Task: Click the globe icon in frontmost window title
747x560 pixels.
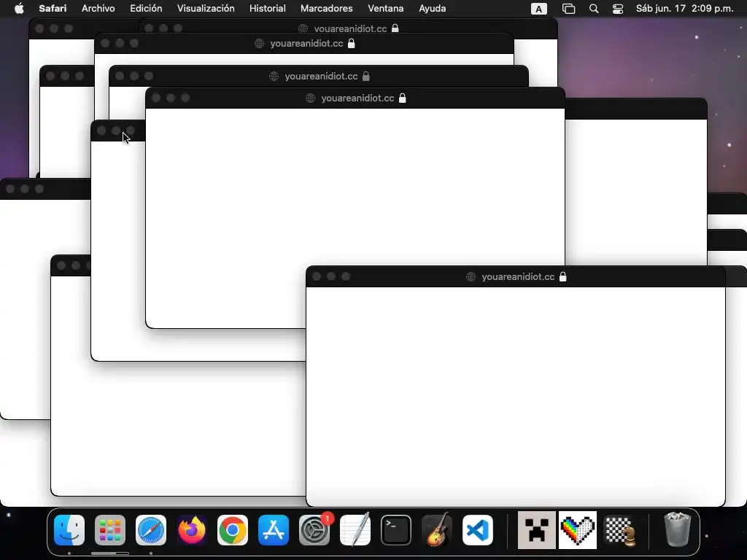Action: [471, 276]
